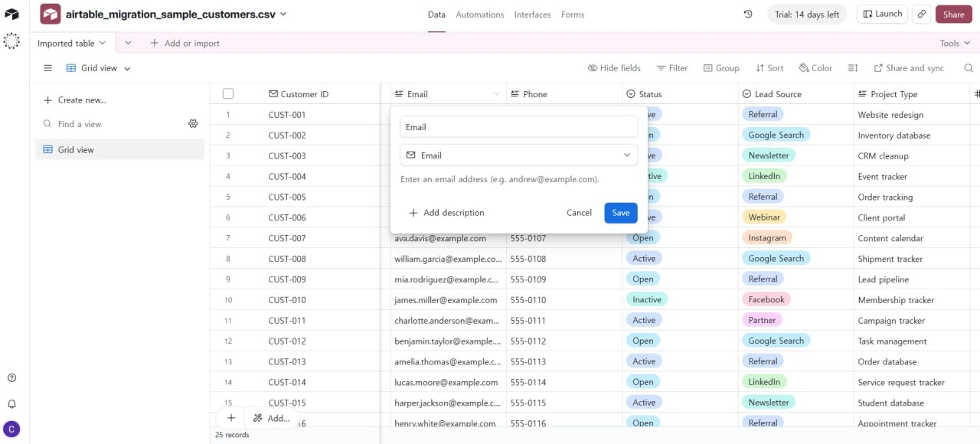
Task: Click the Instagram tag in row 7
Action: click(766, 238)
